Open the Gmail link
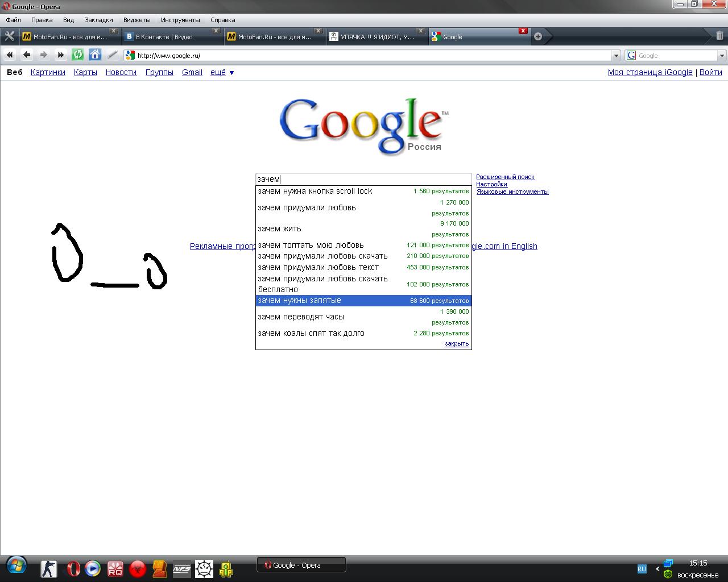The height and width of the screenshot is (582, 728). point(192,72)
